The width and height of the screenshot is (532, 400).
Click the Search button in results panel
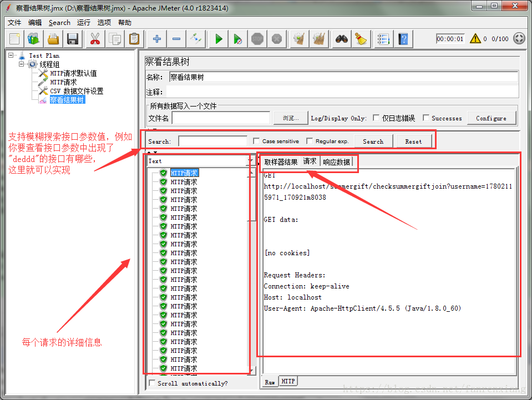(x=373, y=141)
